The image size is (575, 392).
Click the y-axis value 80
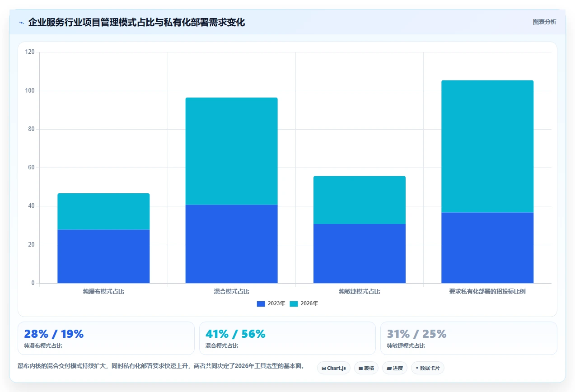[32, 129]
